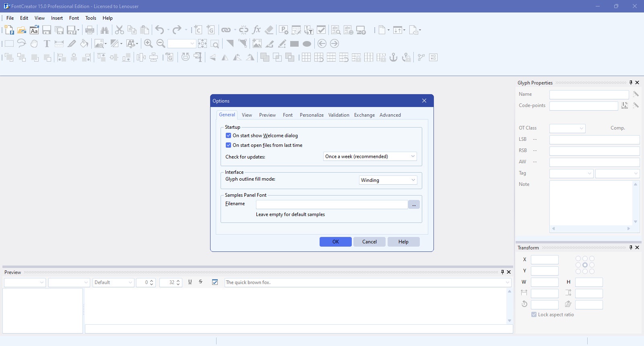Toggle Lock aspect ratio checkbox
Viewport: 644px width, 346px height.
(x=534, y=315)
